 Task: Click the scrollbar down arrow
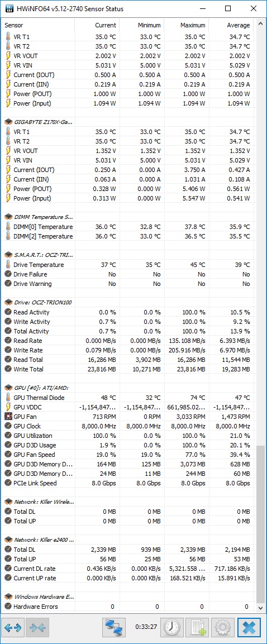tap(260, 608)
